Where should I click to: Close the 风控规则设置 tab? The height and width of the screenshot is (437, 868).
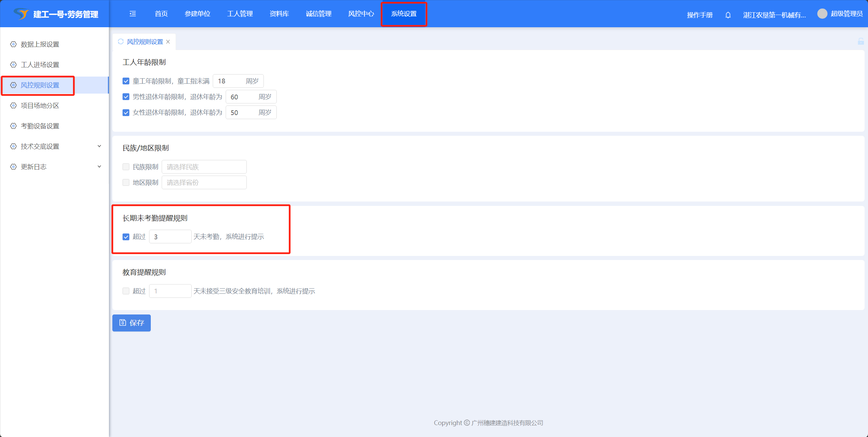(168, 42)
